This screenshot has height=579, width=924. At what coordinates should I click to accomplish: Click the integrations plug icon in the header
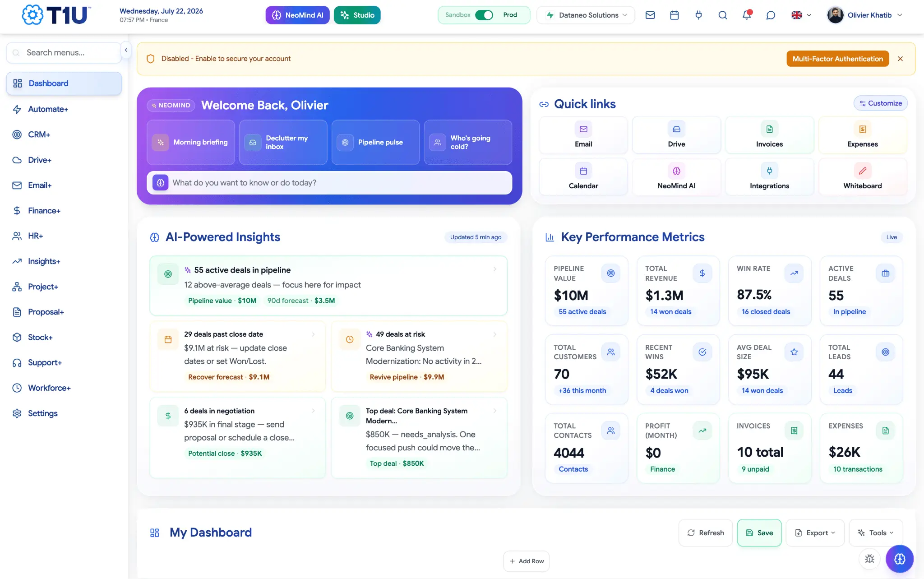point(698,15)
